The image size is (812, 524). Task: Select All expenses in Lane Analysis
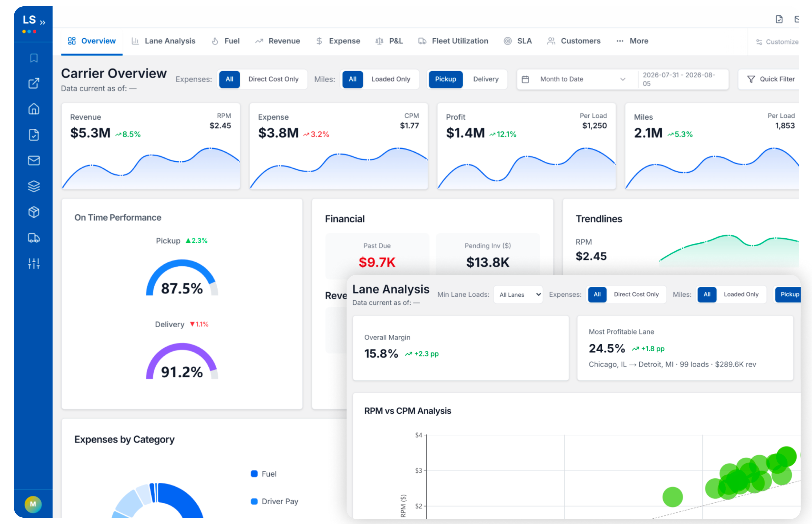[597, 294]
